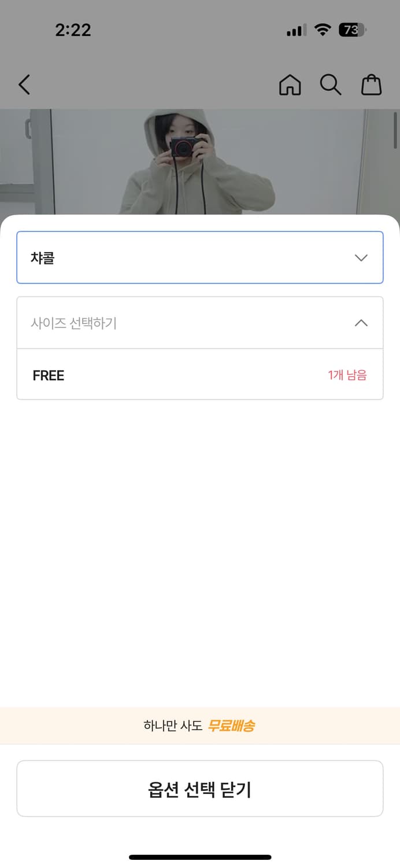
Task: Tap the battery indicator showing 73
Action: (351, 30)
